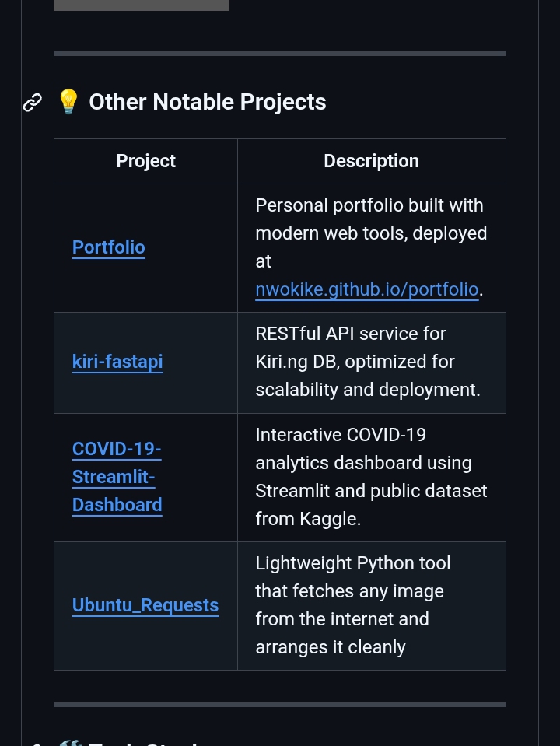Open the Portfolio project link
Screen dimensions: 560x746
[108, 247]
